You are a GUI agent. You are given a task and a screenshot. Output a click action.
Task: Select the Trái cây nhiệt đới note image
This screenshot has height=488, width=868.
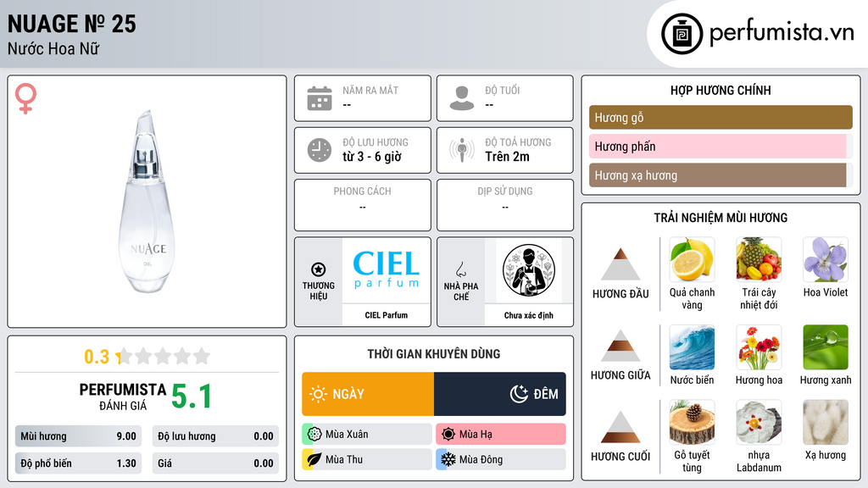pos(759,259)
